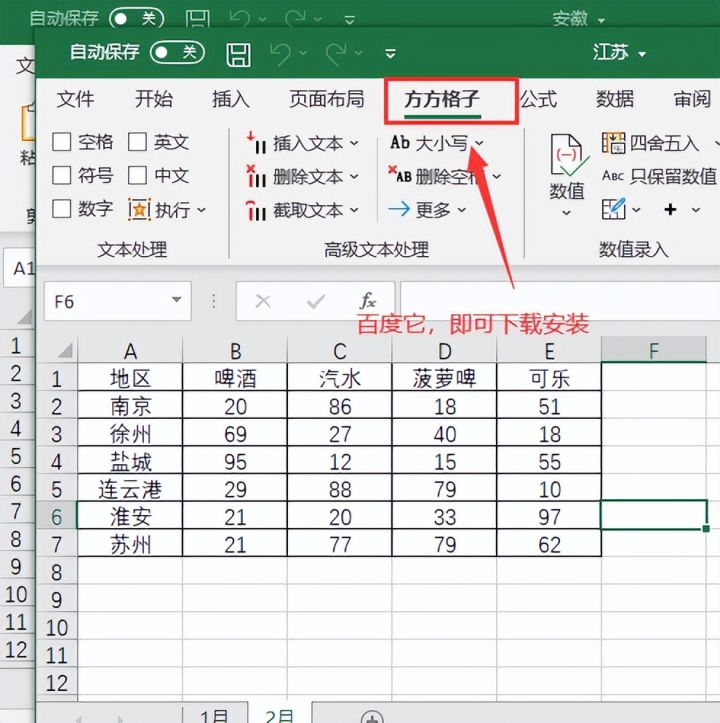Select column C header
720x723 pixels.
click(339, 351)
